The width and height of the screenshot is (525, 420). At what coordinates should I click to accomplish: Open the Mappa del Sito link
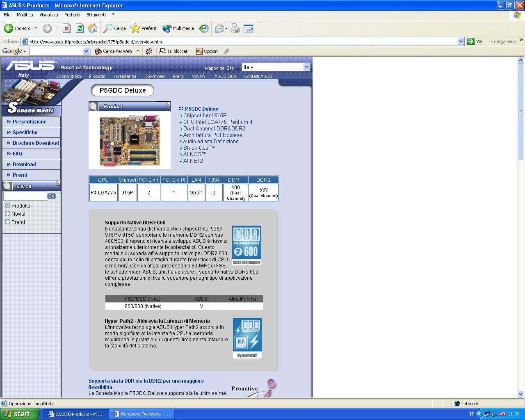coord(219,68)
